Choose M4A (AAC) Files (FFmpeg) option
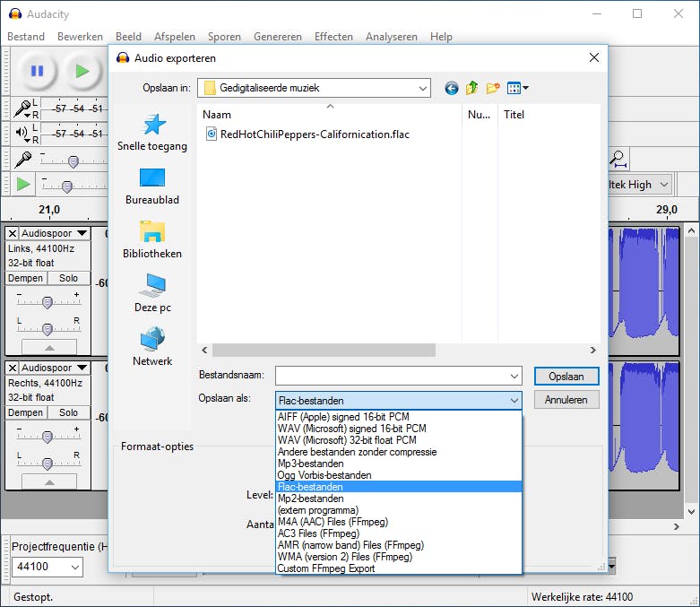The width and height of the screenshot is (700, 607). pyautogui.click(x=399, y=522)
